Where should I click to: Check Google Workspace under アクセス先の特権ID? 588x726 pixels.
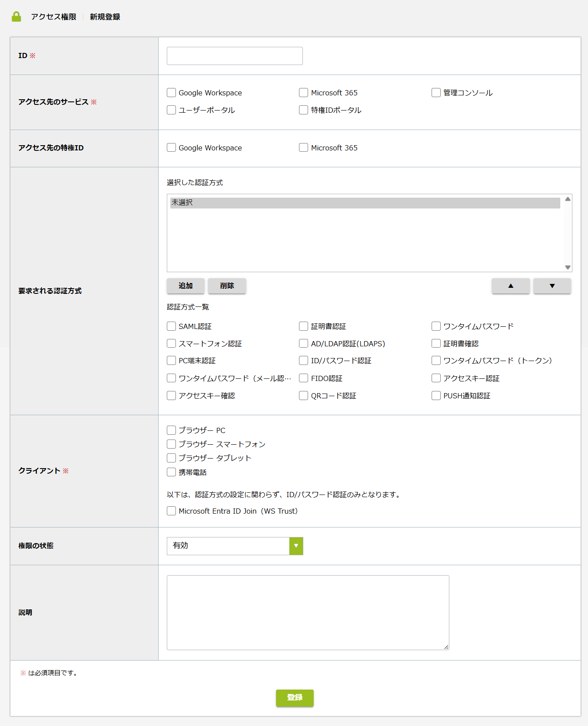click(x=172, y=148)
